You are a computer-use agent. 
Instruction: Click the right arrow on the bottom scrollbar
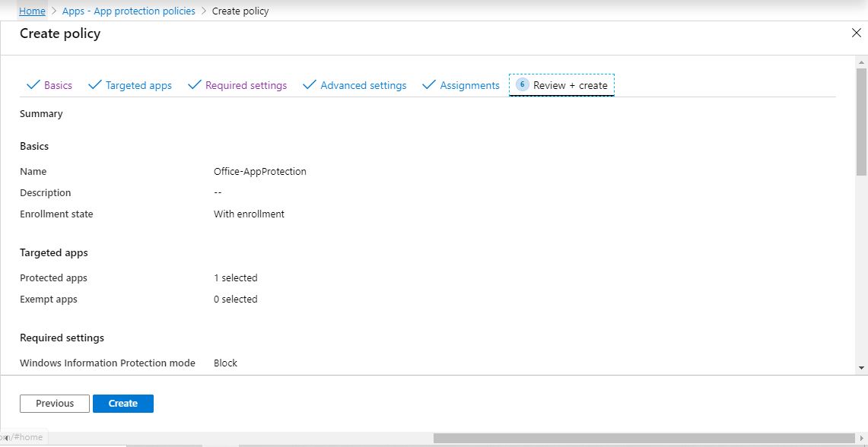click(863, 437)
